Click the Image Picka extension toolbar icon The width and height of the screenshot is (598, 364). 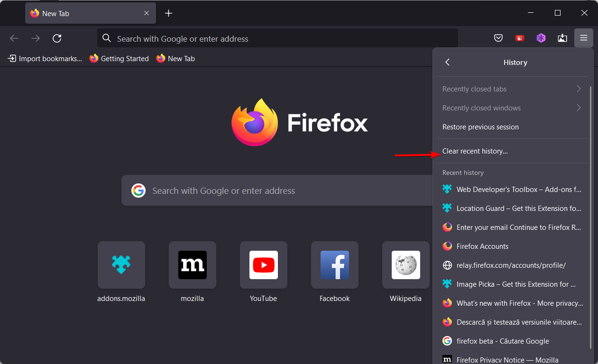562,38
